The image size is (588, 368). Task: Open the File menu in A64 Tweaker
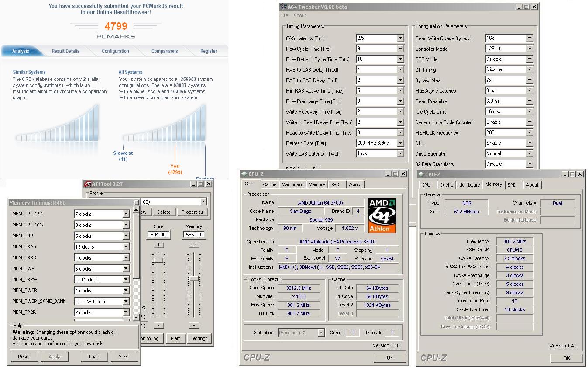[285, 16]
